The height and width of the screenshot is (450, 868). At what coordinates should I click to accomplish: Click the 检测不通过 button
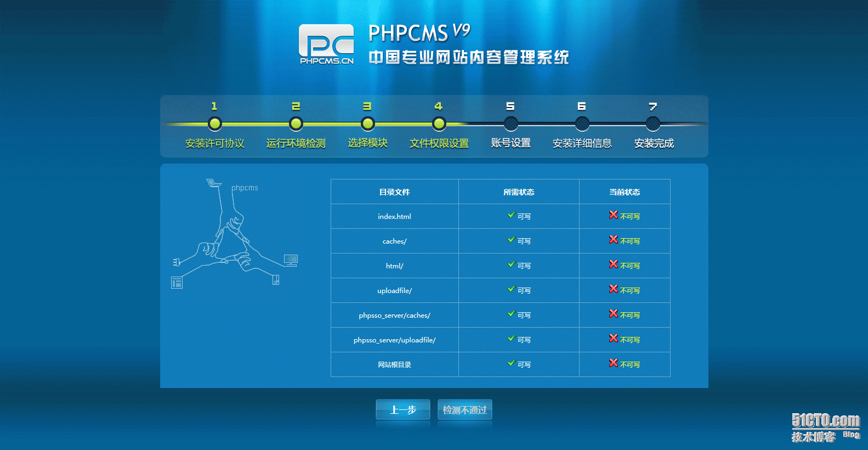[x=465, y=410]
